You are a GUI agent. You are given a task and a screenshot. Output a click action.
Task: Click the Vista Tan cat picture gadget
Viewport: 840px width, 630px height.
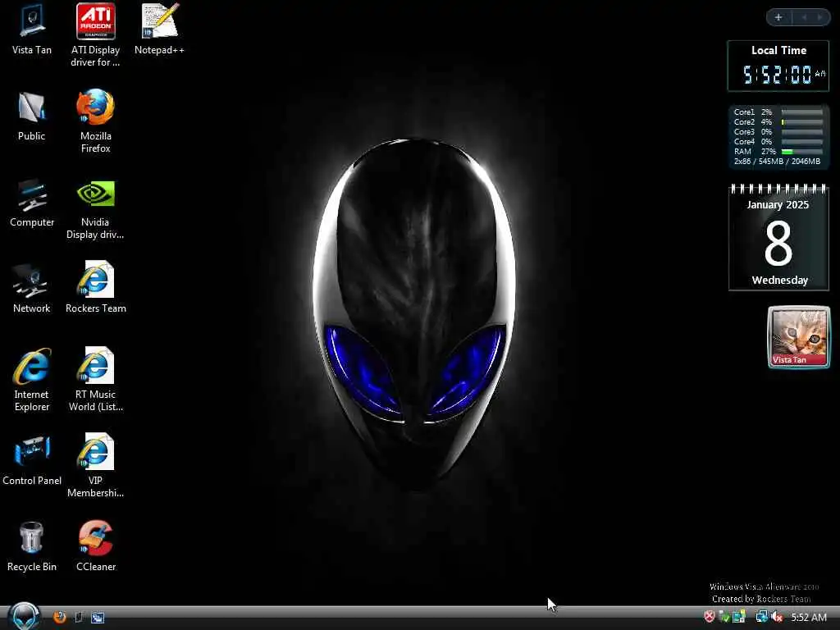(799, 337)
